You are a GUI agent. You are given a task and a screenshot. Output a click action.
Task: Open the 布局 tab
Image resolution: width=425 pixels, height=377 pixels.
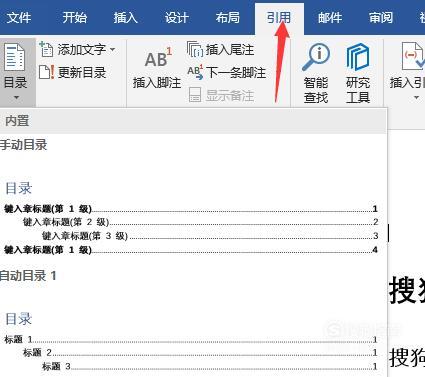228,17
